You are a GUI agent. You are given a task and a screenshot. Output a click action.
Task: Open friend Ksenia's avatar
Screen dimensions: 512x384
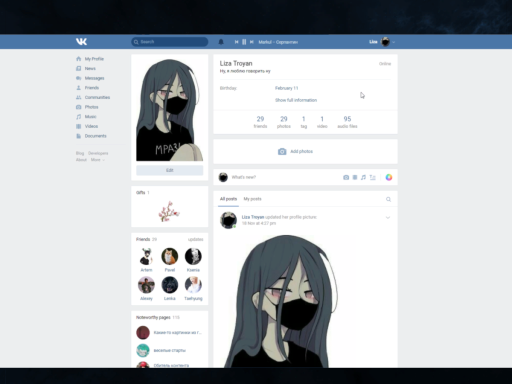[193, 256]
